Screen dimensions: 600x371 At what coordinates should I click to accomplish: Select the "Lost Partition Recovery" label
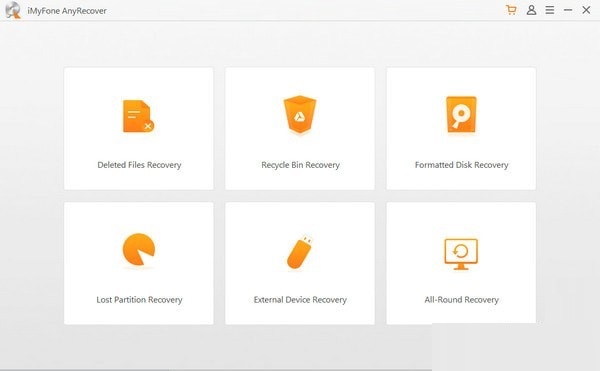coord(139,299)
